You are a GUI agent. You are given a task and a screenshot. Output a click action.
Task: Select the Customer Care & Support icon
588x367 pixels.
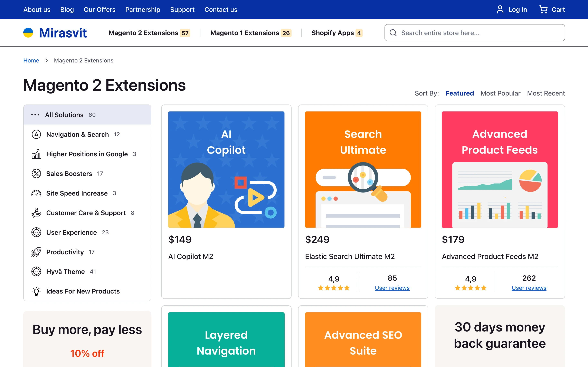[x=36, y=213]
